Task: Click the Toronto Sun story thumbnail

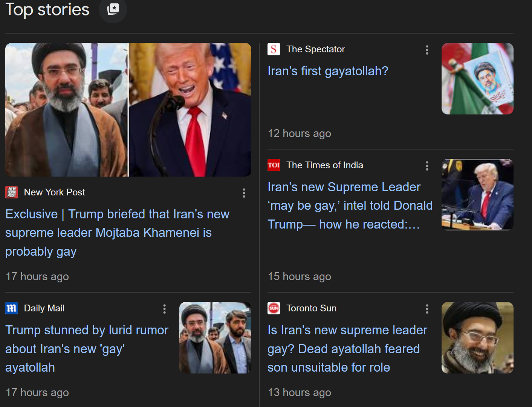Action: [x=477, y=338]
